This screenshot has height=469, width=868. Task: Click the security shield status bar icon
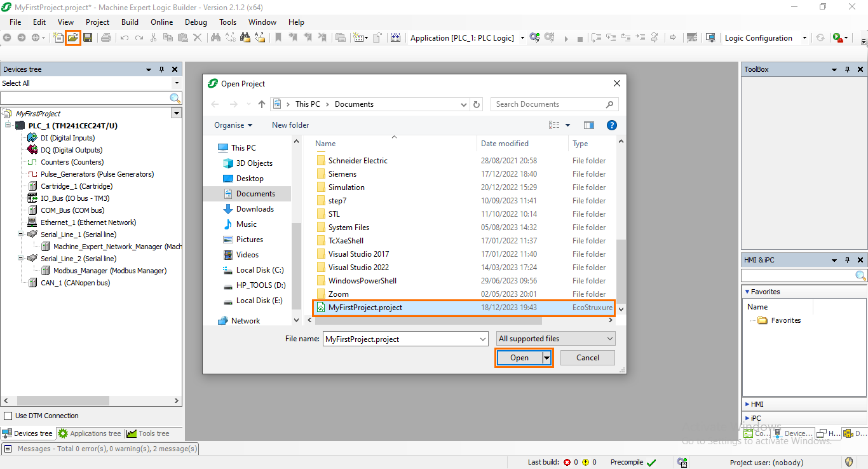pos(849,462)
